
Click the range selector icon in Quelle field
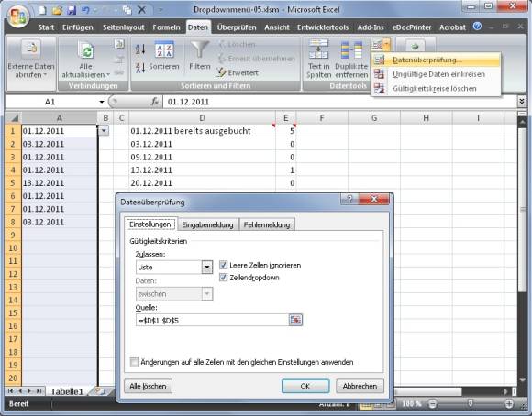[x=295, y=320]
